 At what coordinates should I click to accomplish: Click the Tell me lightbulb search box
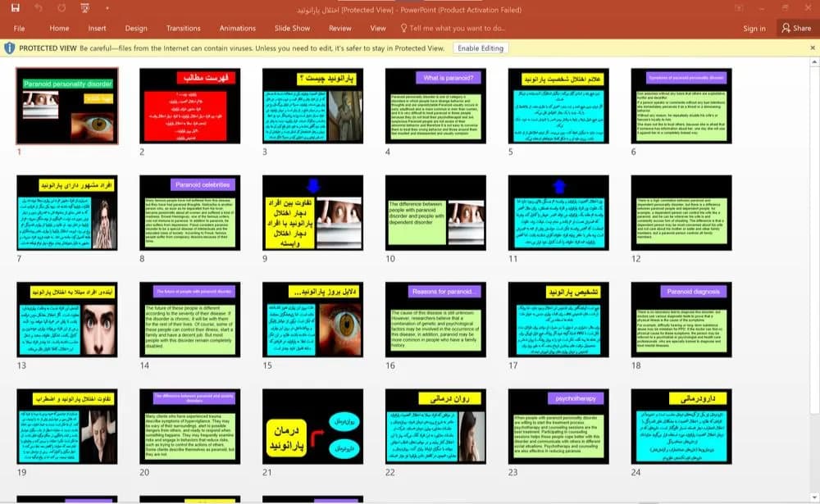click(453, 28)
